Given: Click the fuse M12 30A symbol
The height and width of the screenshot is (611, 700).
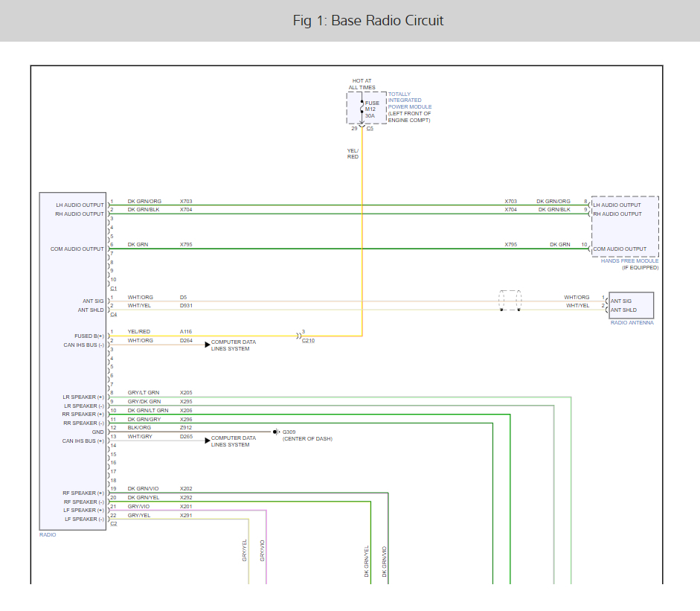Looking at the screenshot, I should [362, 109].
